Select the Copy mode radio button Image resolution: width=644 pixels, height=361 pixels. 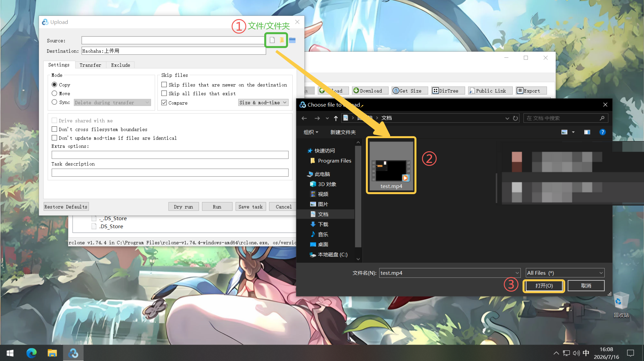pyautogui.click(x=54, y=84)
